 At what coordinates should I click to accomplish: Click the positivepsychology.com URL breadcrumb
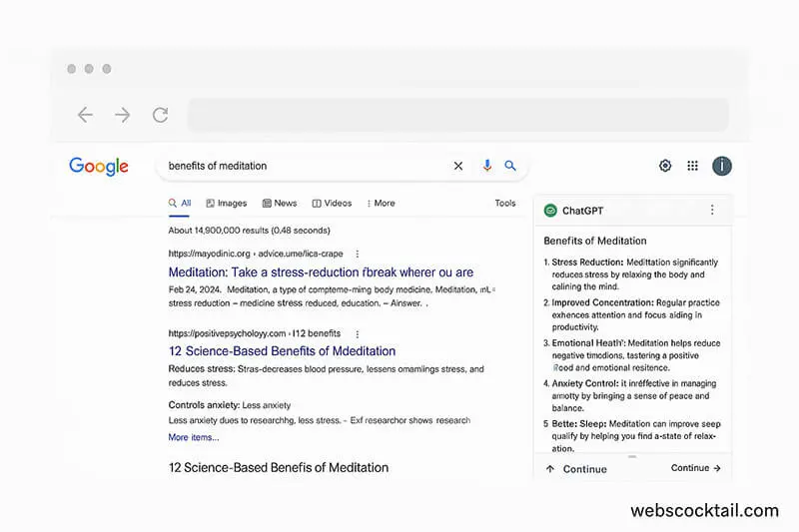tap(255, 333)
